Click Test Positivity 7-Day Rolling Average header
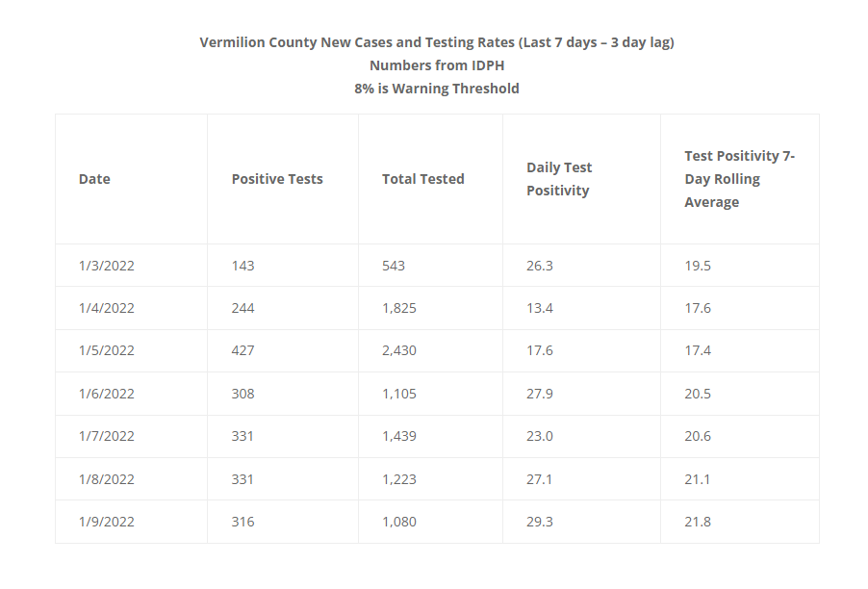Viewport: 868px width, 589px height. tap(740, 179)
